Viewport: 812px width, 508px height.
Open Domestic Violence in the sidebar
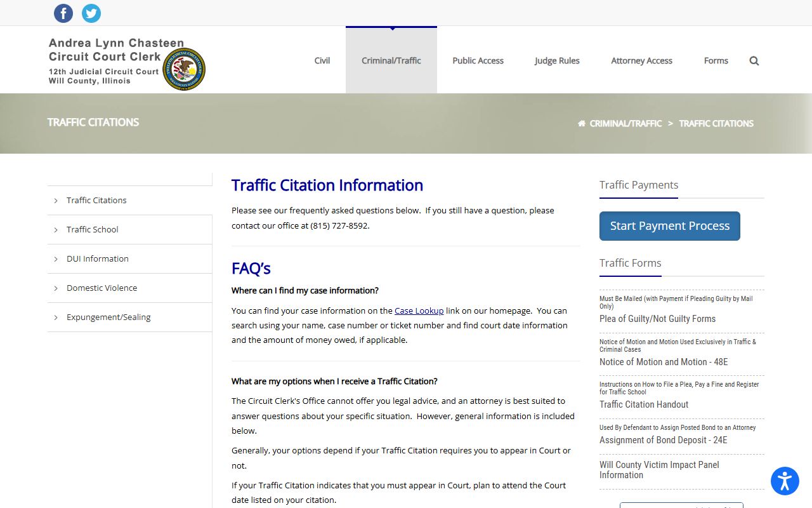coord(101,288)
